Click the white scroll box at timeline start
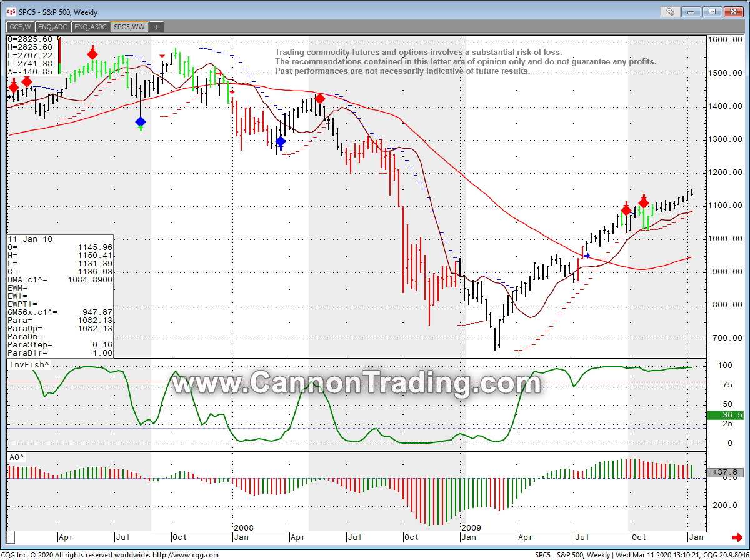Viewport: 750px width, 560px height. pos(11,537)
